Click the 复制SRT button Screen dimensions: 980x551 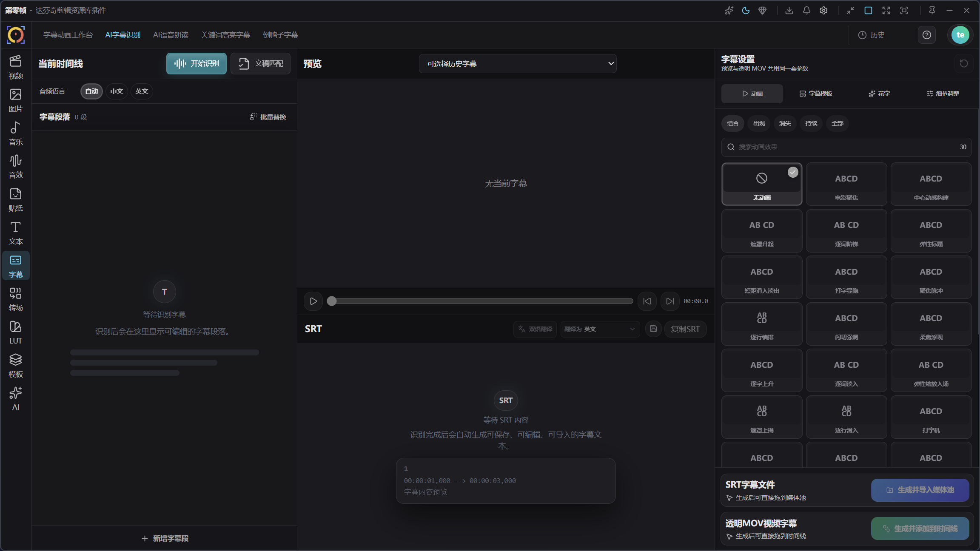tap(685, 329)
